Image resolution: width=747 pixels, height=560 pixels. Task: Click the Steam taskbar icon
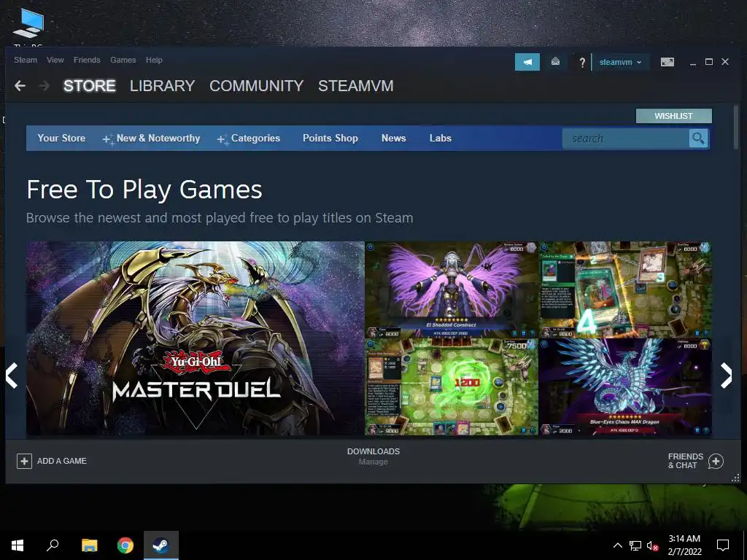tap(161, 545)
